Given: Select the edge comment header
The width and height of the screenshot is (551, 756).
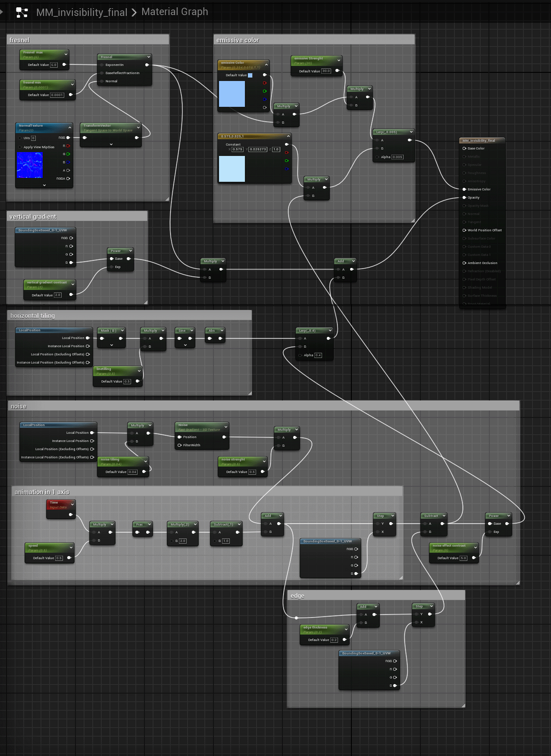Looking at the screenshot, I should pos(376,595).
